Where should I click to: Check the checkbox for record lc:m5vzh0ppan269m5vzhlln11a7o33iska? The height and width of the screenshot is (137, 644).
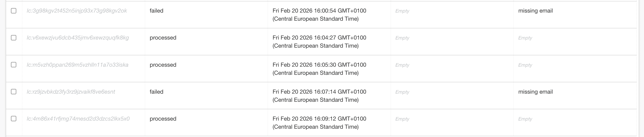tap(13, 65)
